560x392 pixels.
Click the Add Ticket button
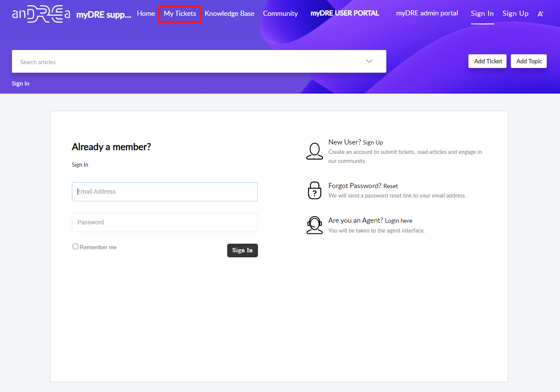click(488, 61)
